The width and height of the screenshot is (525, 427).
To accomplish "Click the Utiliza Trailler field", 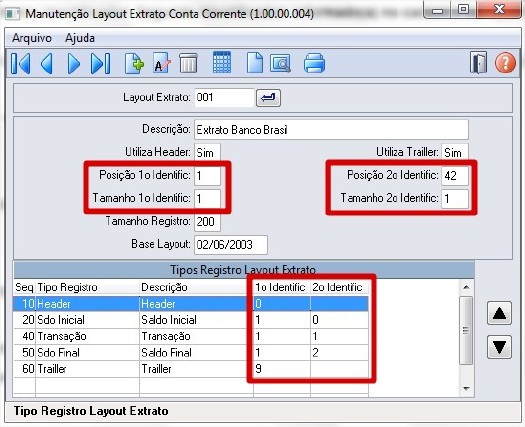I will point(455,153).
